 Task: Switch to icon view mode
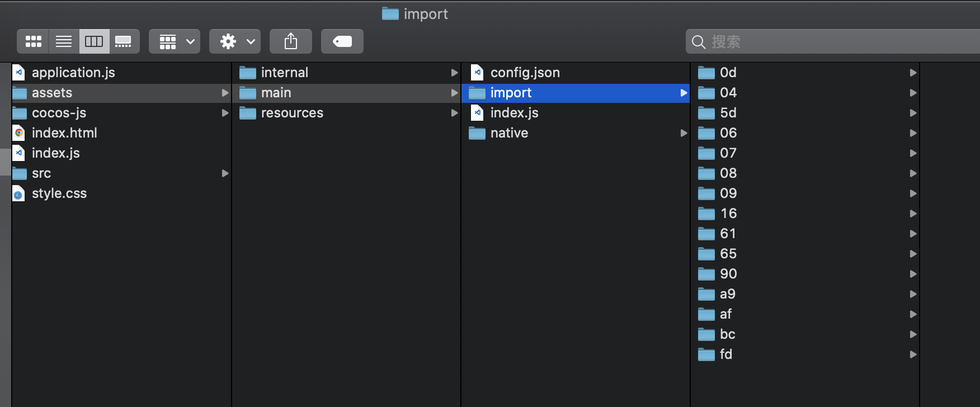pyautogui.click(x=34, y=41)
